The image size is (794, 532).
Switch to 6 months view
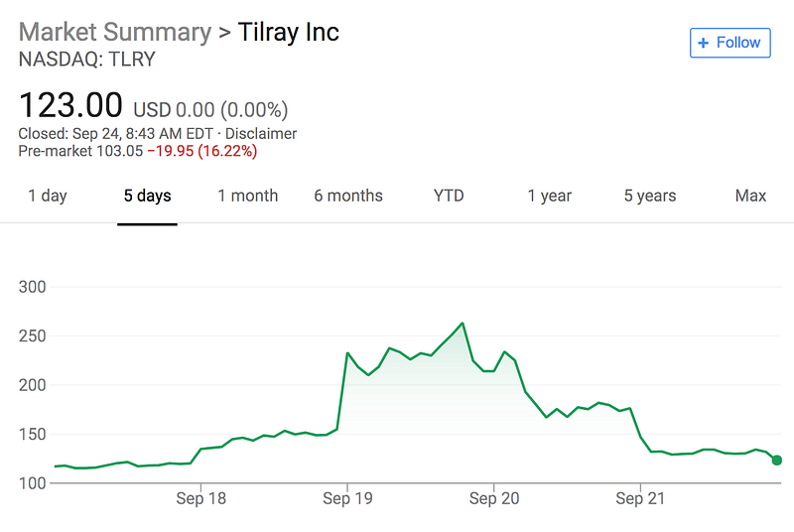pyautogui.click(x=348, y=196)
